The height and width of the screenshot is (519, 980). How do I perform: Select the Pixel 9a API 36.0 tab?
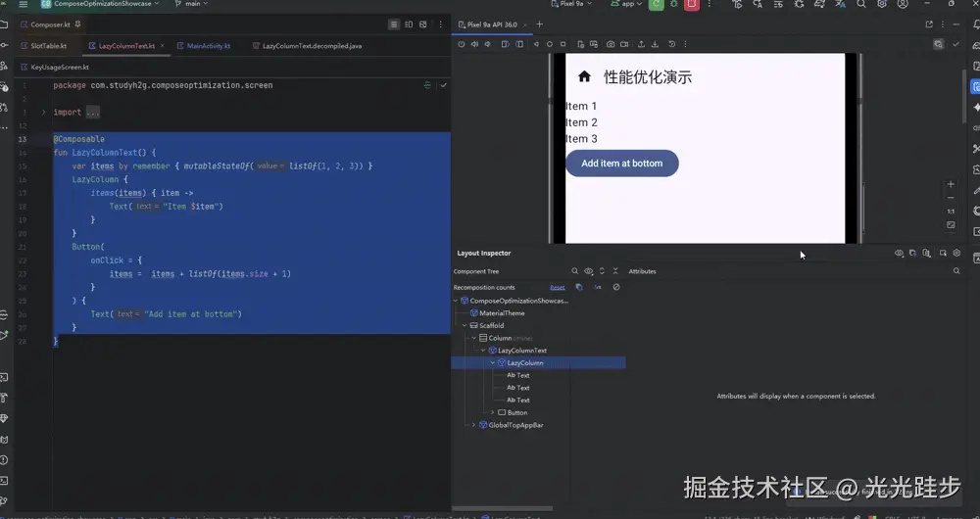[491, 24]
